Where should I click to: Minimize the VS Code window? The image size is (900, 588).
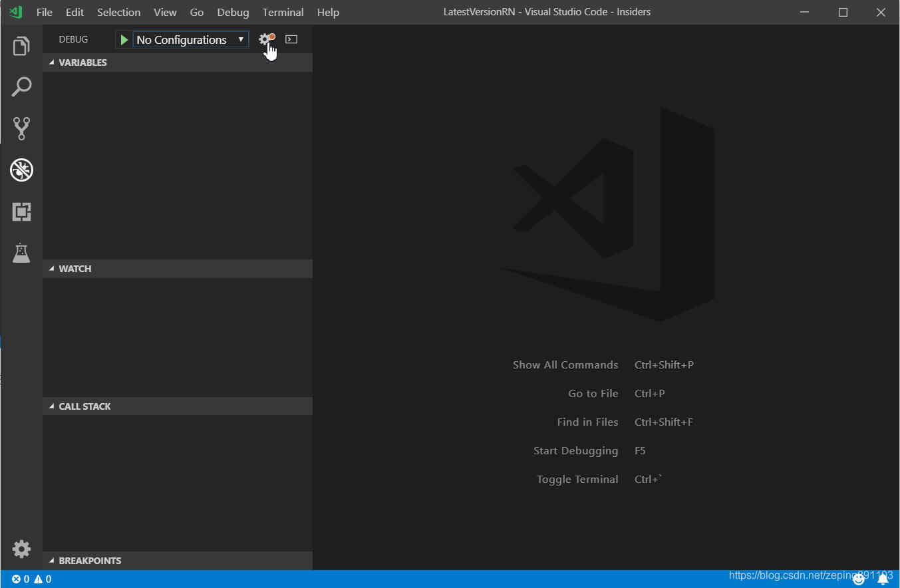point(806,12)
